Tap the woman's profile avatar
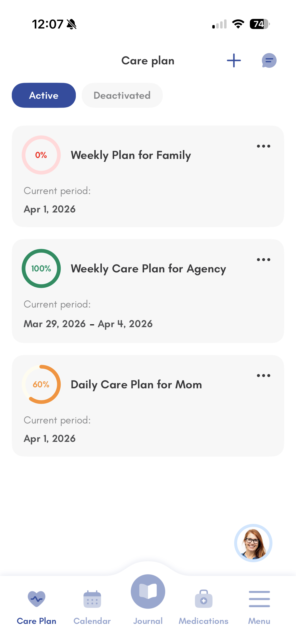Image resolution: width=296 pixels, height=644 pixels. coord(253,543)
